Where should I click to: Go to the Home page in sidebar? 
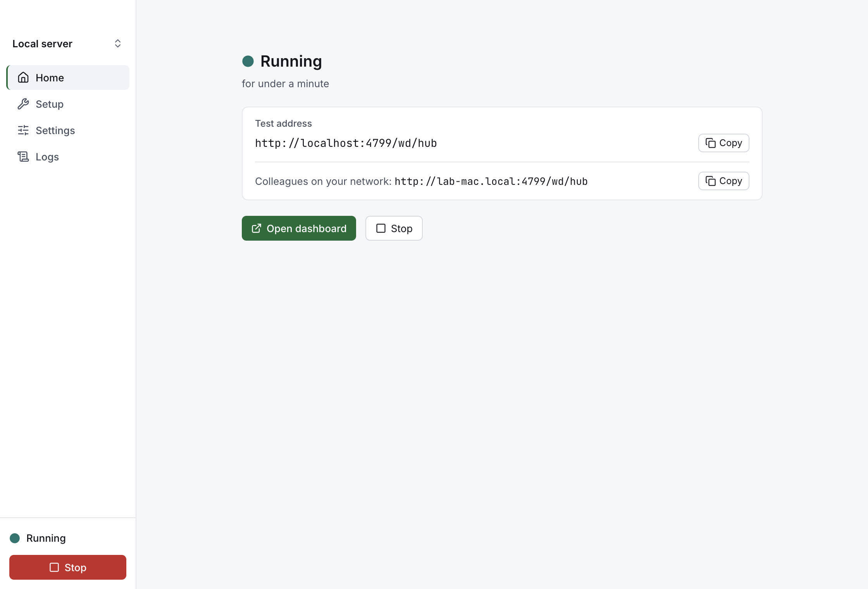(x=68, y=77)
